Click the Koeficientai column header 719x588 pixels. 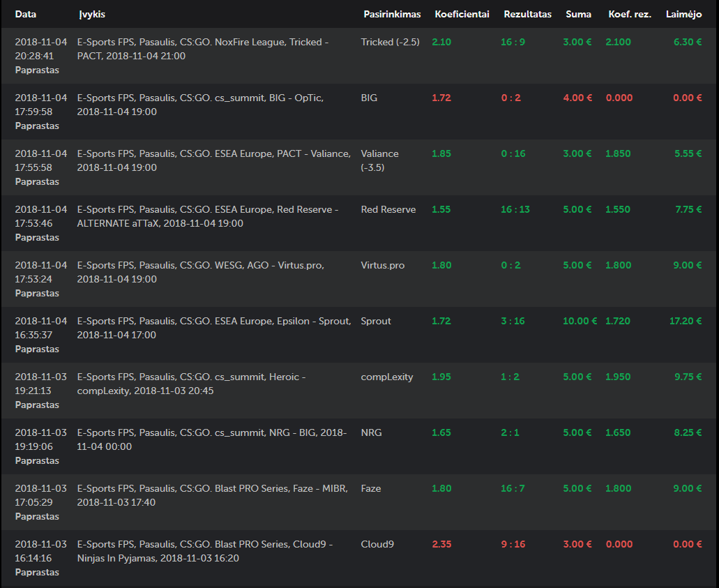point(462,14)
